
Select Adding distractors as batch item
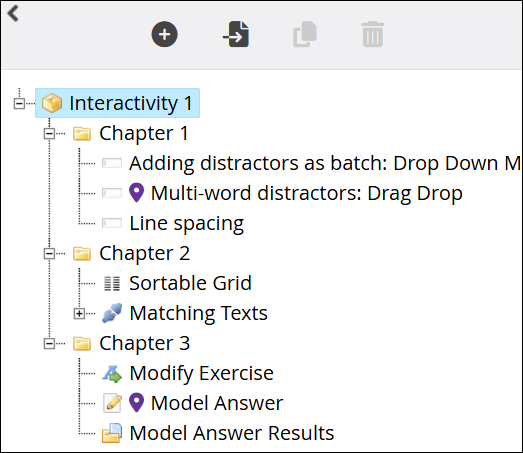pos(325,163)
